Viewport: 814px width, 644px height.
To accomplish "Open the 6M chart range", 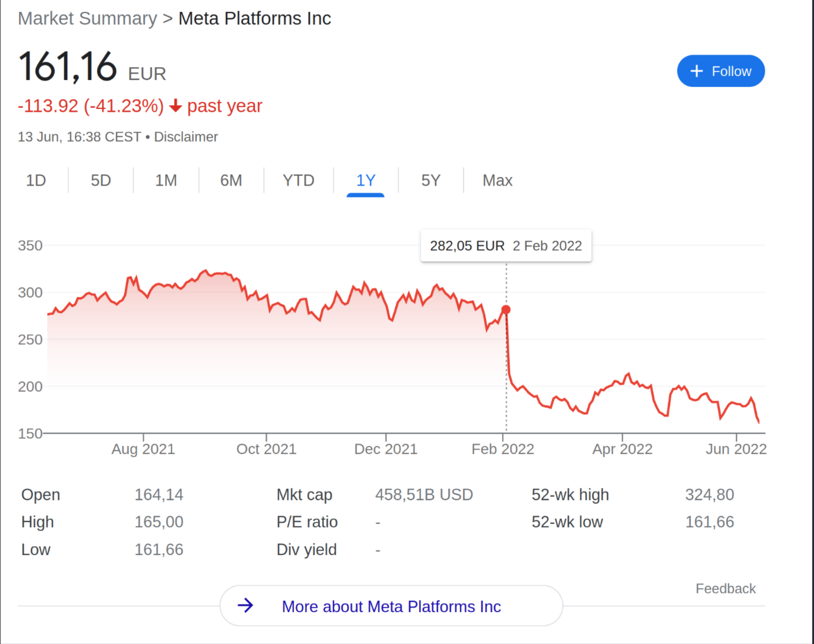I will coord(231,181).
